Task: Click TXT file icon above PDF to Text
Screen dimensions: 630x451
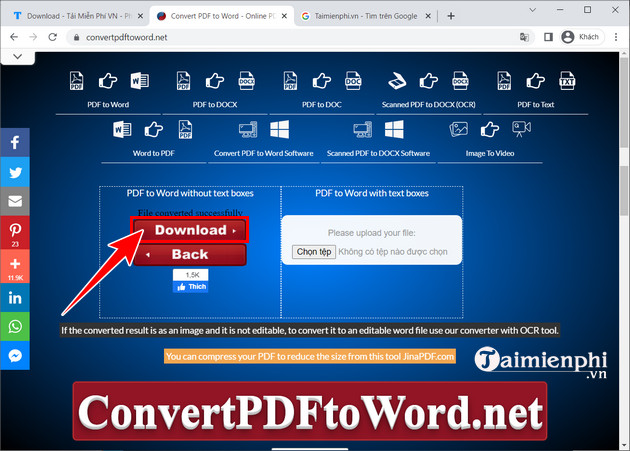Action: (567, 80)
